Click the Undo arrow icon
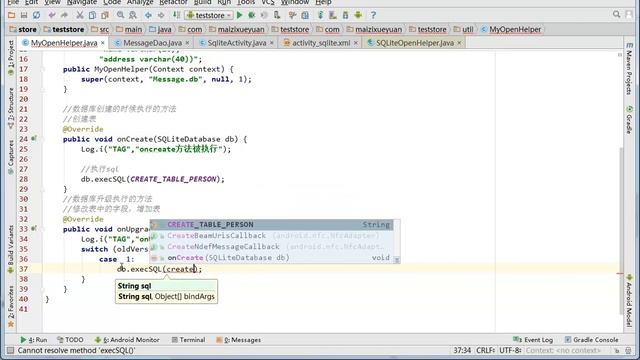Screen dimensions: 640x360 [x=52, y=16]
